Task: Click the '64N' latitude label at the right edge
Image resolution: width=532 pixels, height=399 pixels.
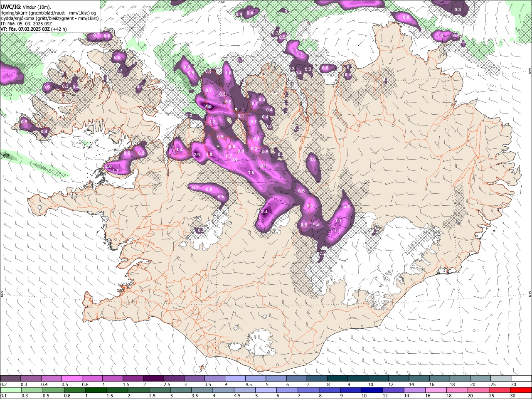Action: tap(530, 293)
